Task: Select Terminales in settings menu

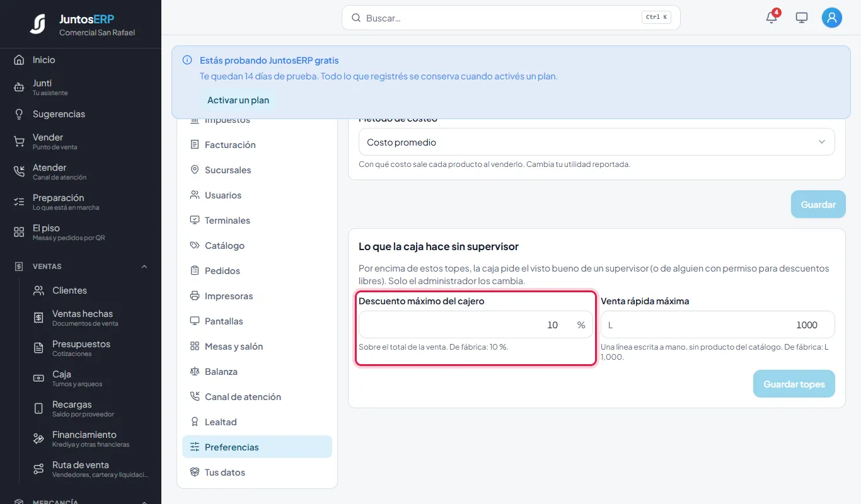Action: [257, 220]
